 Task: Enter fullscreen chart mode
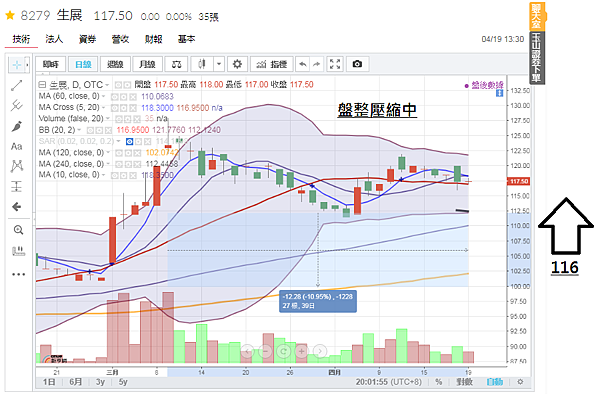[335, 64]
